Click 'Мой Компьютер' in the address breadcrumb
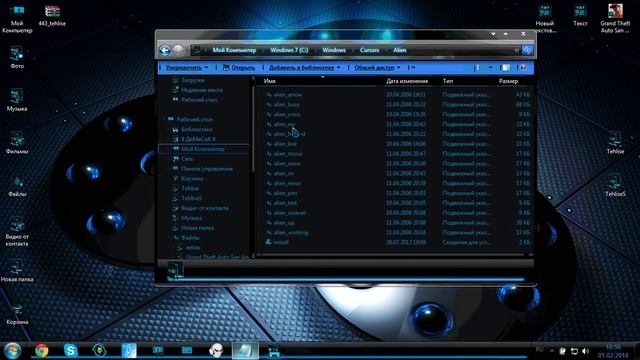The width and height of the screenshot is (640, 360). coord(234,50)
